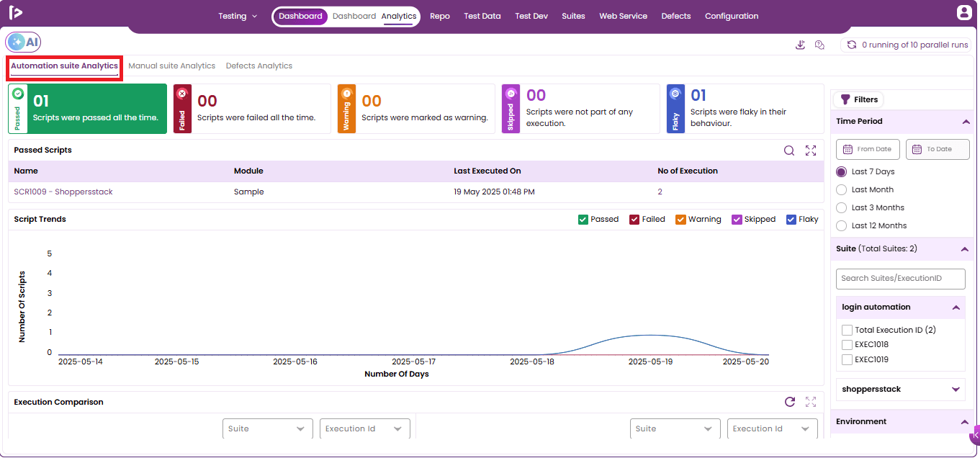Viewport: 980px width, 458px height.
Task: Open the Suites menu
Action: pos(573,16)
